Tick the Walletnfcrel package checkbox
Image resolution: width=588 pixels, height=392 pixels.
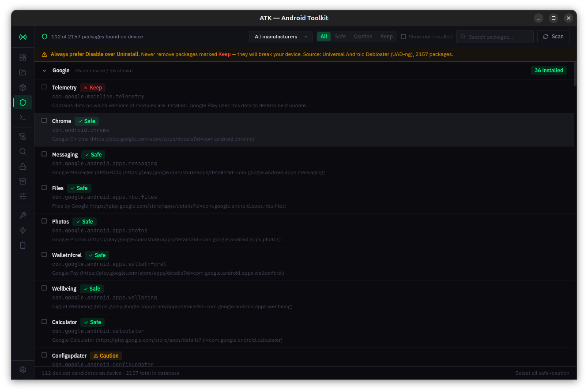coord(44,254)
